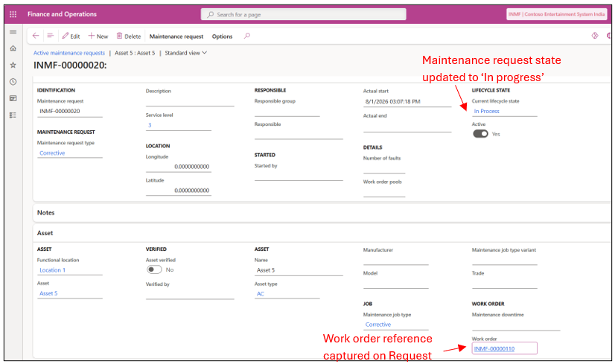The width and height of the screenshot is (615, 364).
Task: Open work order INMF-00000110 link
Action: tap(494, 348)
